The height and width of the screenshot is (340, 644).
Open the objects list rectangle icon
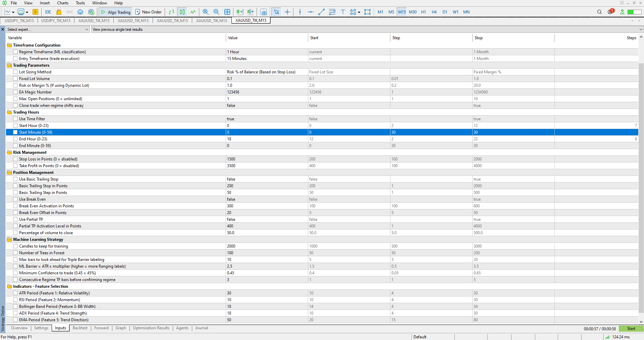[368, 12]
